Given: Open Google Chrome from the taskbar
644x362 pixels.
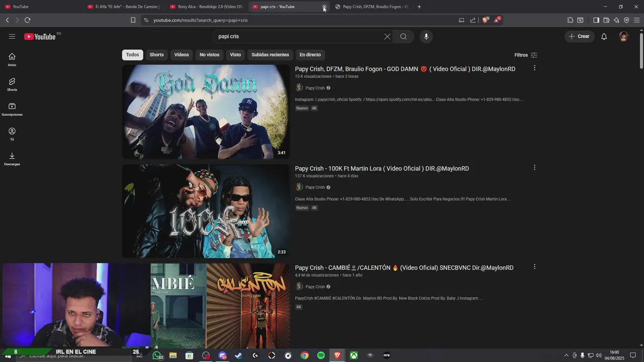Looking at the screenshot, I should (304, 355).
